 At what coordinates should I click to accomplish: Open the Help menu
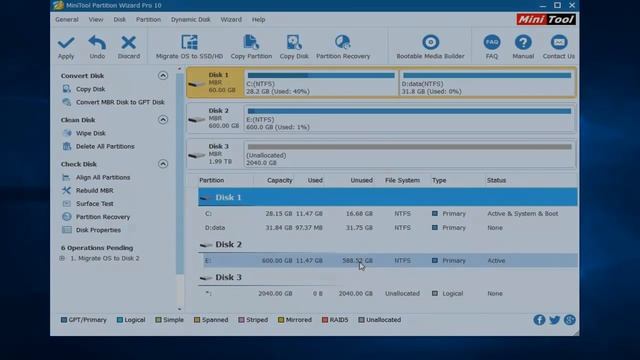click(x=258, y=20)
